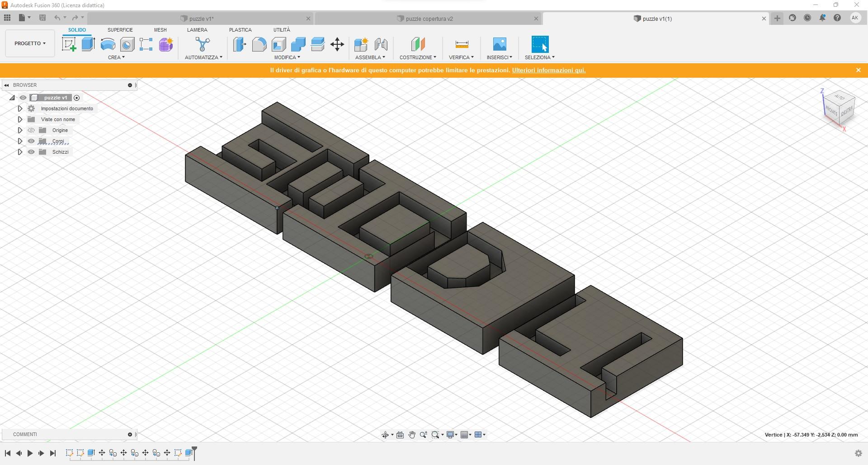The image size is (868, 465).
Task: Open a new design tab with plus
Action: 777,18
